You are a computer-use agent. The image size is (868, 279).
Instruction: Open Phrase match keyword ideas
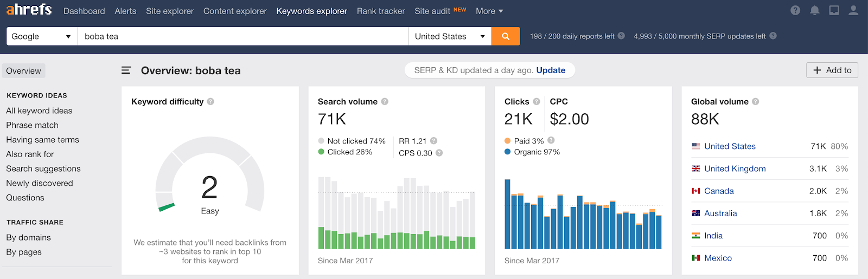click(32, 125)
